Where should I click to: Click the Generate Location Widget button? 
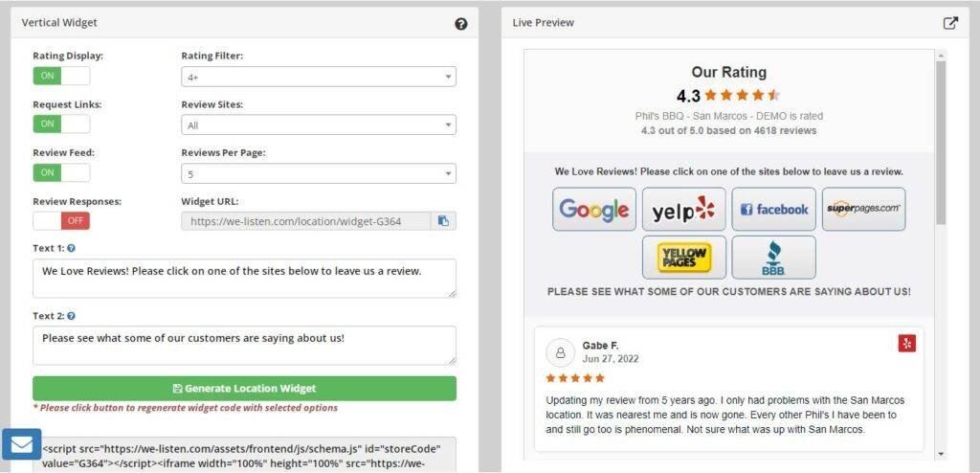point(244,389)
